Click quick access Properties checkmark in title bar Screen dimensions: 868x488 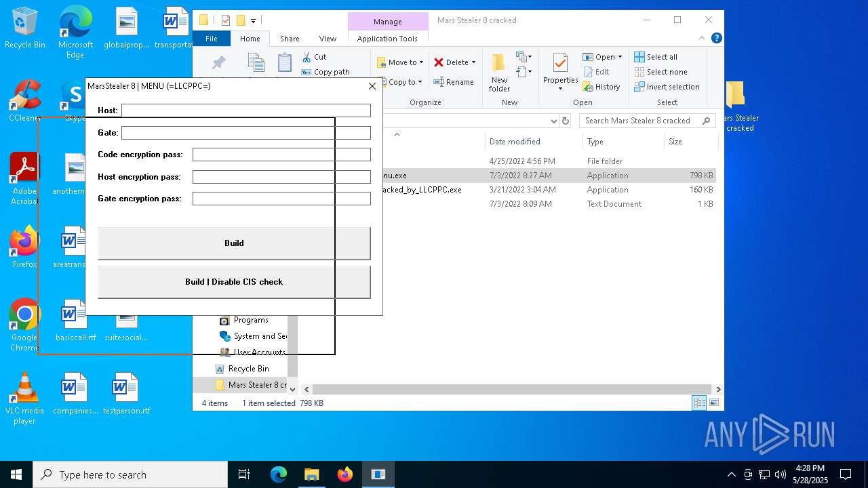(x=226, y=20)
